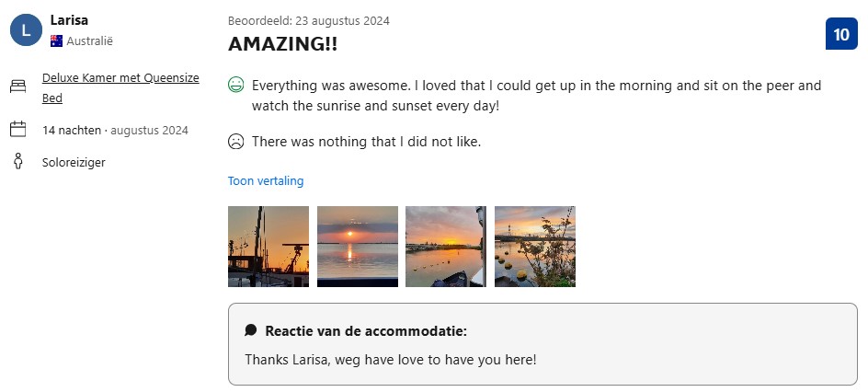
Task: Click the calendar icon beside 14 nachten
Action: [x=17, y=130]
